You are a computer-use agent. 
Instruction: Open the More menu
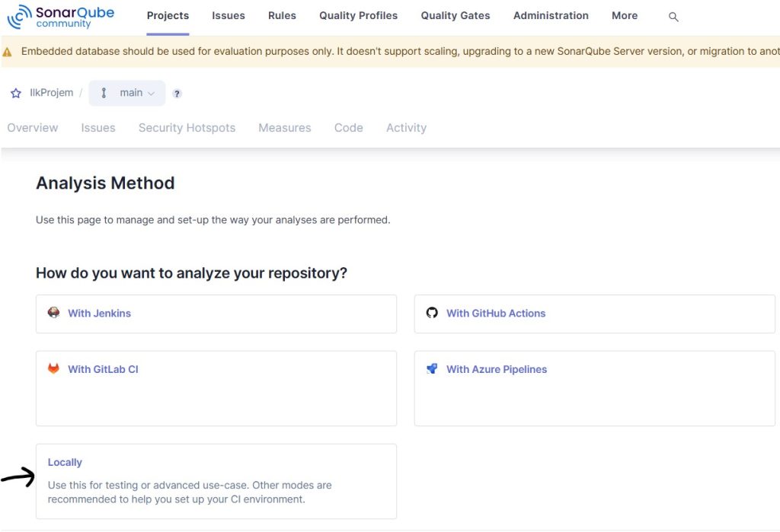[x=625, y=15]
